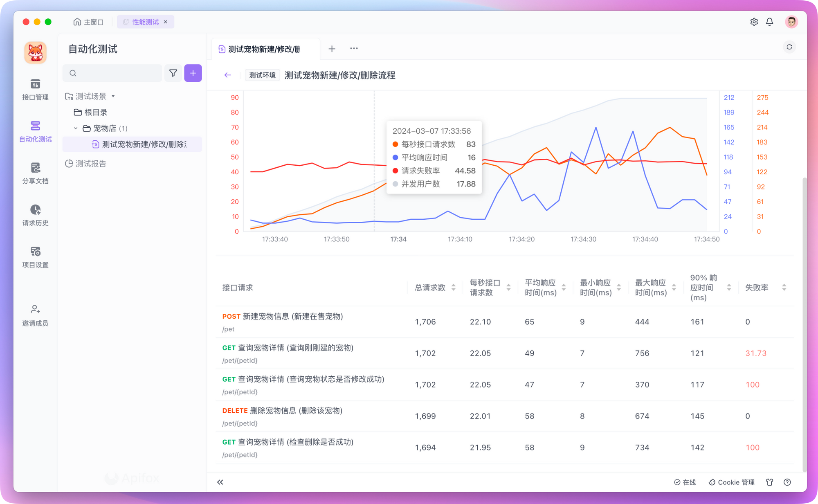Collapse the sidebar with double chevron

click(220, 482)
